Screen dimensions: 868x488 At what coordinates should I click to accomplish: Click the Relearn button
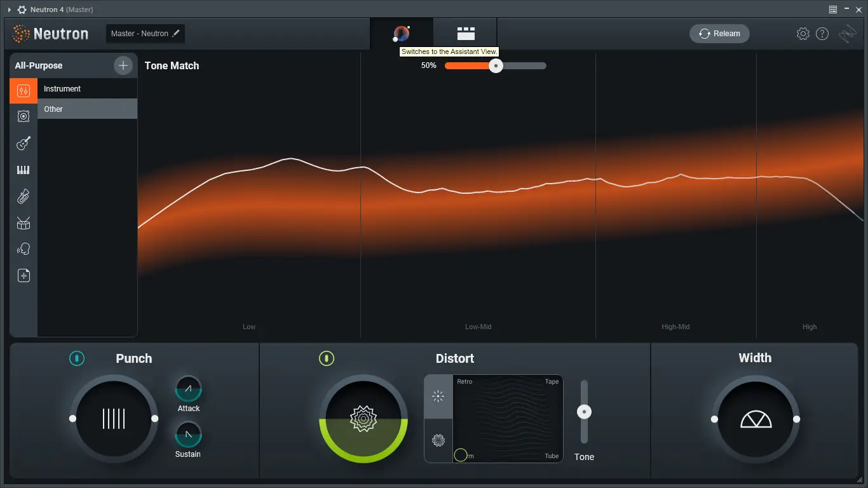coord(719,34)
